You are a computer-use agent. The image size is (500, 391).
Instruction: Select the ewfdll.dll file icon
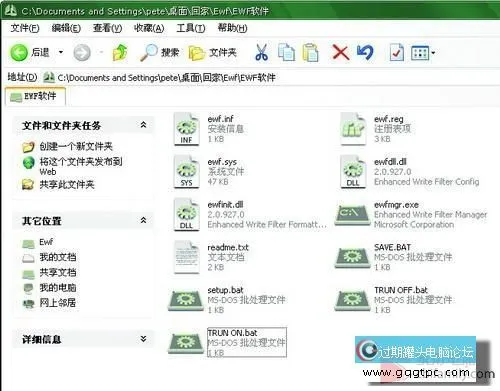353,172
